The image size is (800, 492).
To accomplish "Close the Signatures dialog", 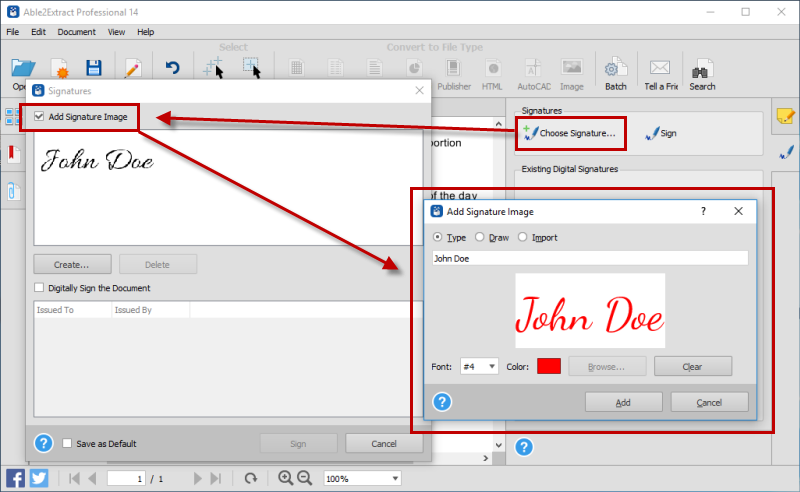I will click(x=419, y=91).
